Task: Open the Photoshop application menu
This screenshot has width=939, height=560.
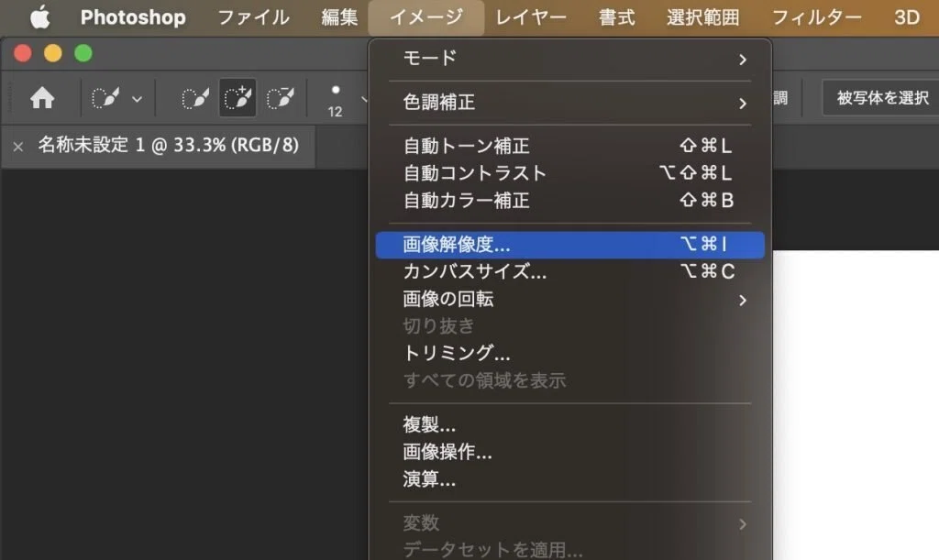Action: click(133, 17)
